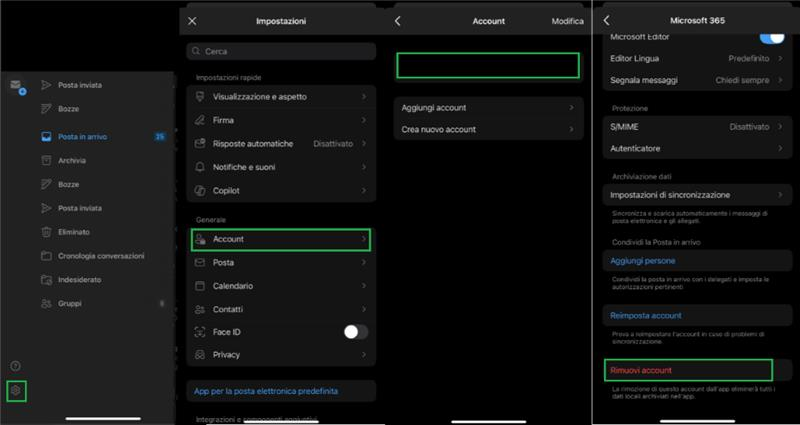Screen dimensions: 800x425
Task: Tap the Reimposta account link
Action: [645, 315]
